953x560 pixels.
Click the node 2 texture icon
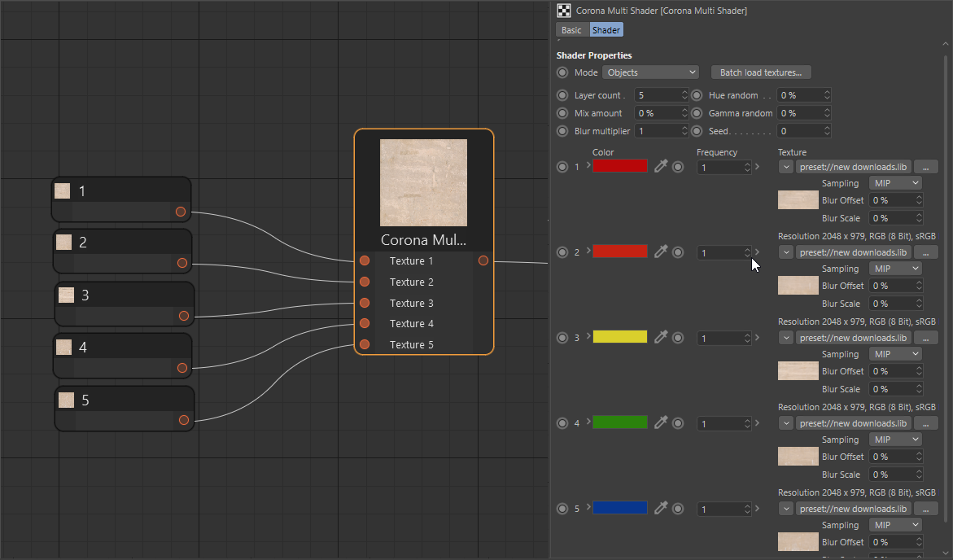(x=63, y=242)
